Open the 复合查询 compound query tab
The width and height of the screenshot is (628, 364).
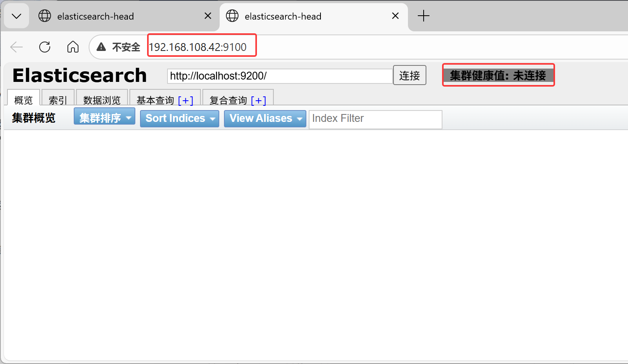click(228, 100)
